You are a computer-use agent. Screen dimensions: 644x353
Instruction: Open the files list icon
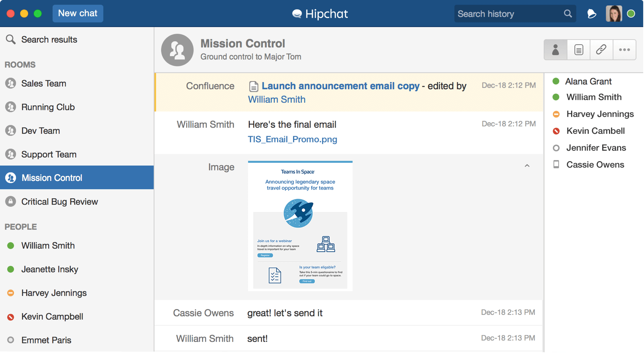point(579,50)
